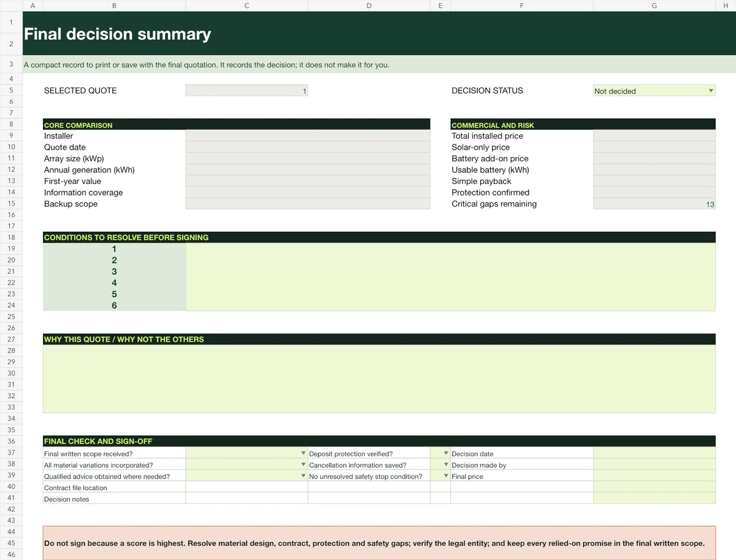Image resolution: width=736 pixels, height=560 pixels.
Task: Select the Selected Quote input cell
Action: (x=247, y=91)
